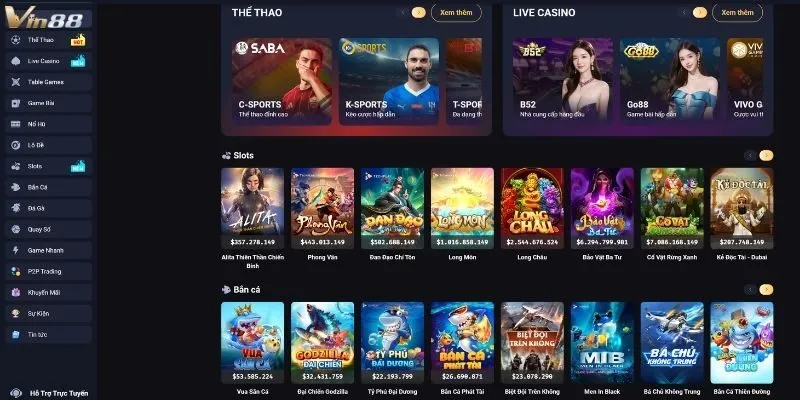Select the Thể Thao soccer ball icon

tap(16, 40)
